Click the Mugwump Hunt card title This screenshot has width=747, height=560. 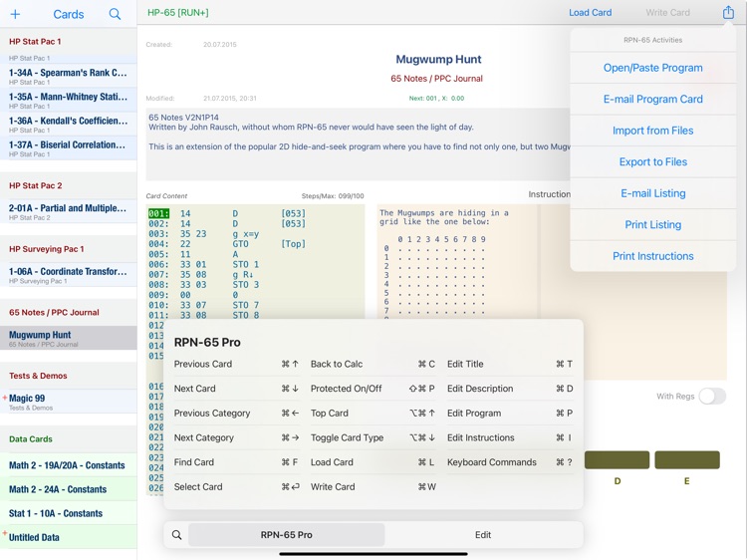pos(438,59)
